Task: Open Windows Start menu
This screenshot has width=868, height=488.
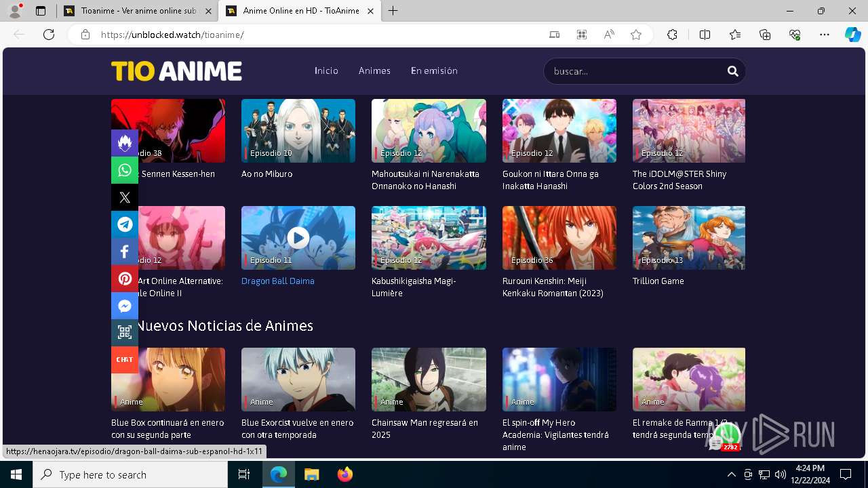Action: tap(16, 474)
